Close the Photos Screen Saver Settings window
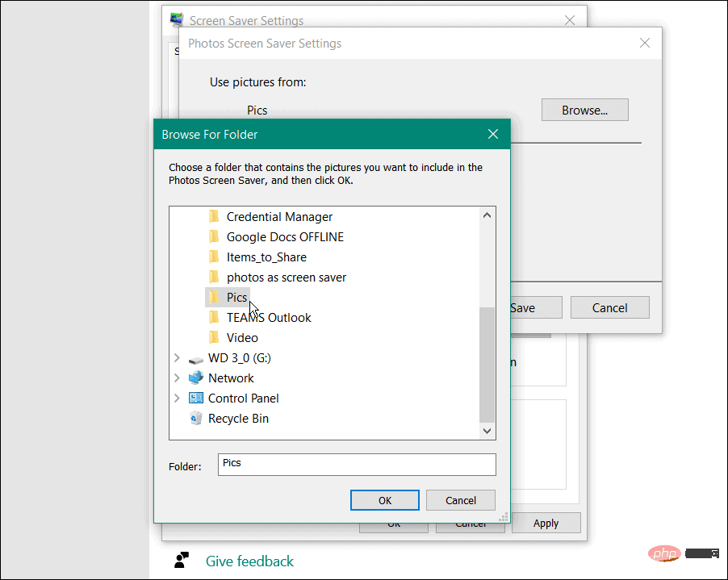 click(x=644, y=43)
